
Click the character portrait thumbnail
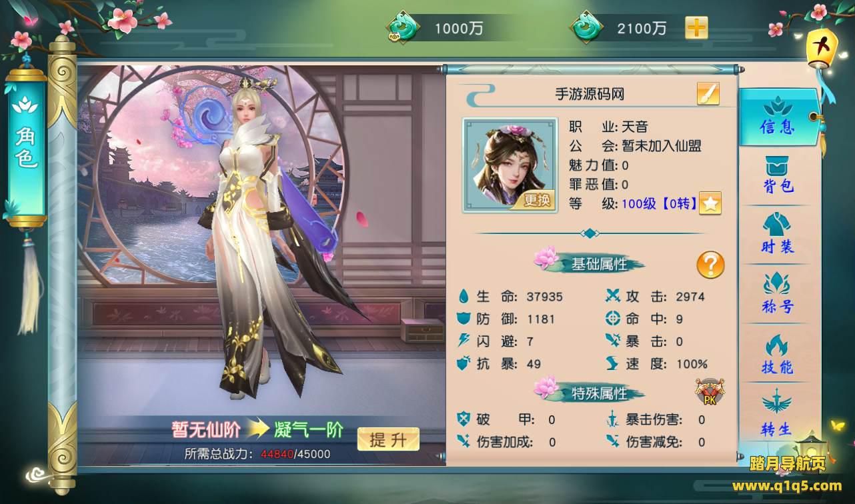point(510,165)
